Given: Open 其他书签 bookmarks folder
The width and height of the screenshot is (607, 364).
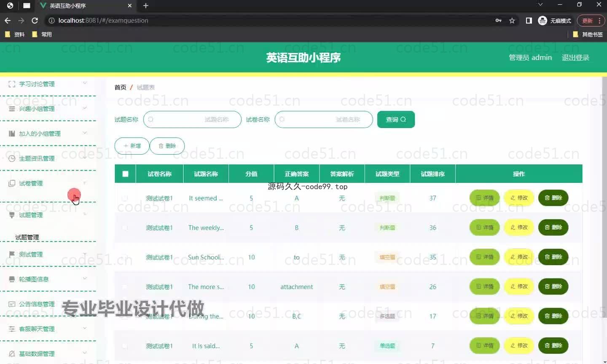Looking at the screenshot, I should [588, 34].
